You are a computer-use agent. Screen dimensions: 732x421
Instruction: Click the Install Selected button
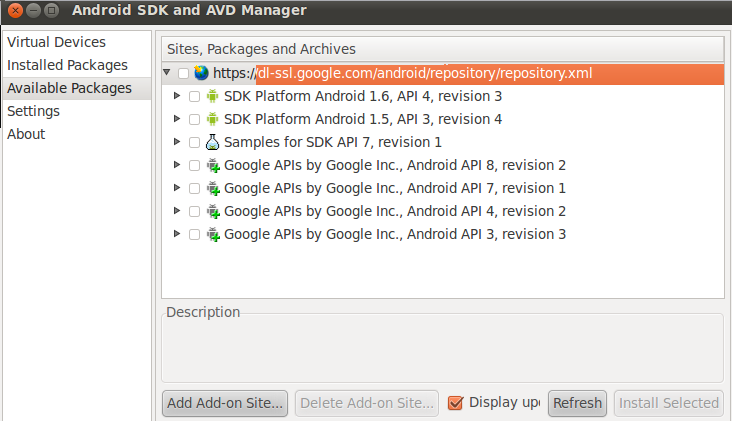669,403
